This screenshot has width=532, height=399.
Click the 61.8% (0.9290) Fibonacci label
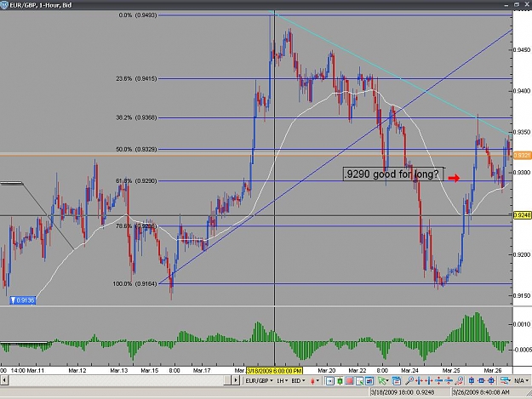137,180
